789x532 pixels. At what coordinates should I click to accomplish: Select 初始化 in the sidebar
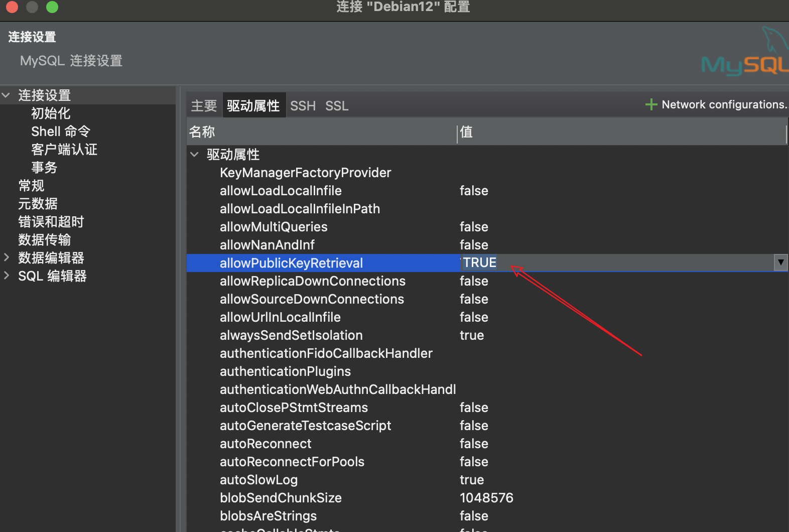pos(51,113)
